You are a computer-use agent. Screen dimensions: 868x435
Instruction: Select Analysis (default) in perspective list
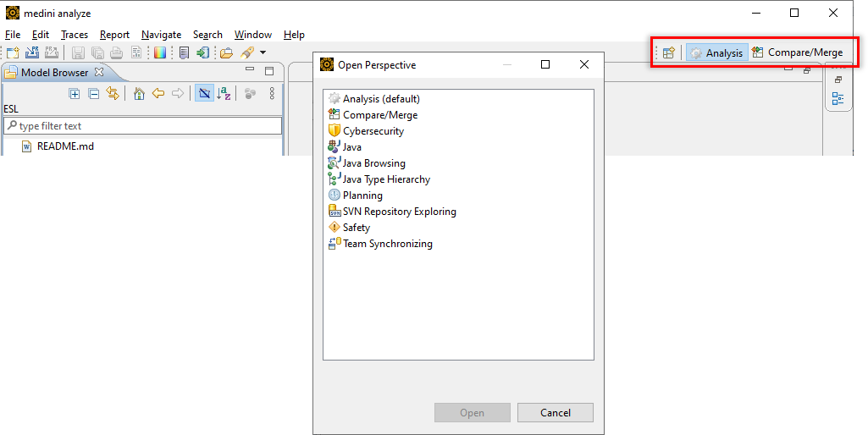[374, 98]
